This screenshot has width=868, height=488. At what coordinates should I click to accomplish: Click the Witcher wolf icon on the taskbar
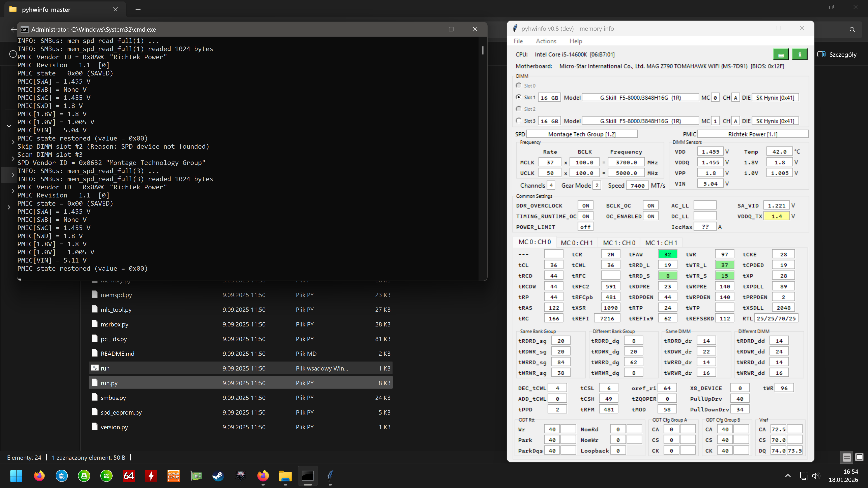point(241,476)
